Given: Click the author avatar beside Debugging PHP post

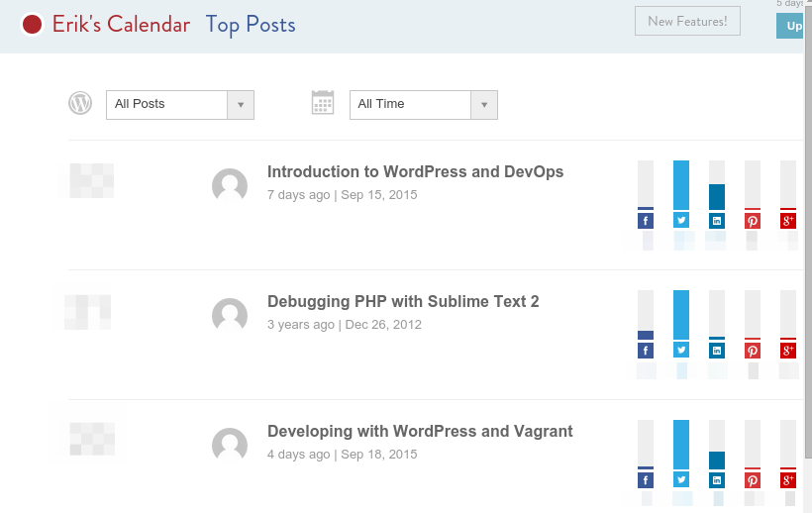Looking at the screenshot, I should coord(230,315).
